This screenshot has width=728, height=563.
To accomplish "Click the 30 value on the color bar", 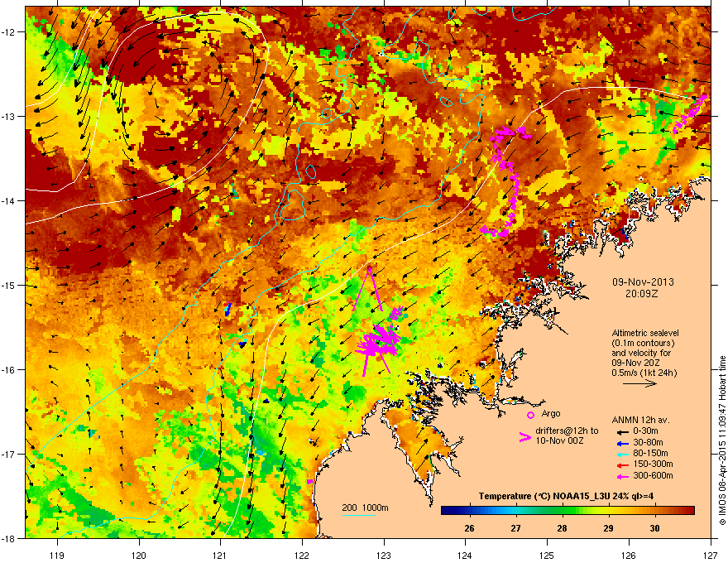I will [x=654, y=528].
